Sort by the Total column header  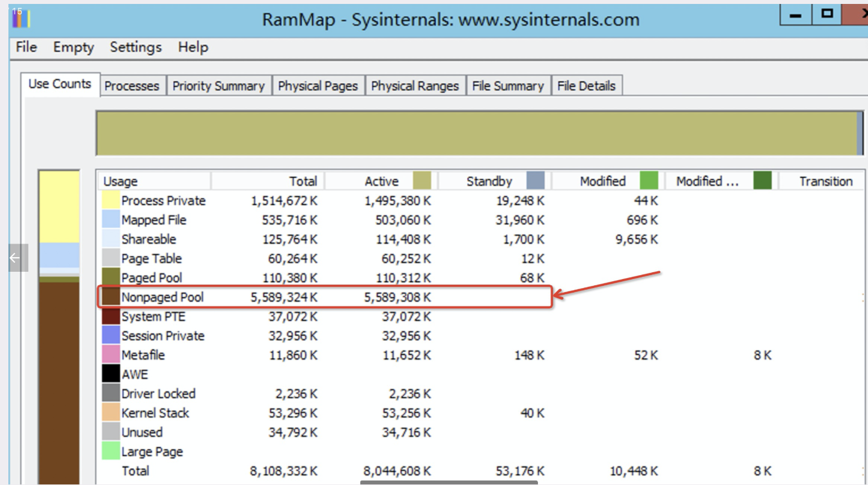click(268, 181)
